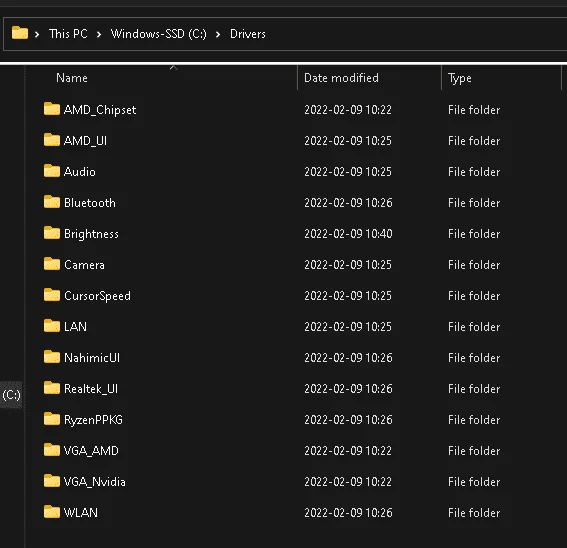Viewport: 567px width, 548px height.
Task: Click the Brightness date 2022-02-09 10:40
Action: point(348,234)
